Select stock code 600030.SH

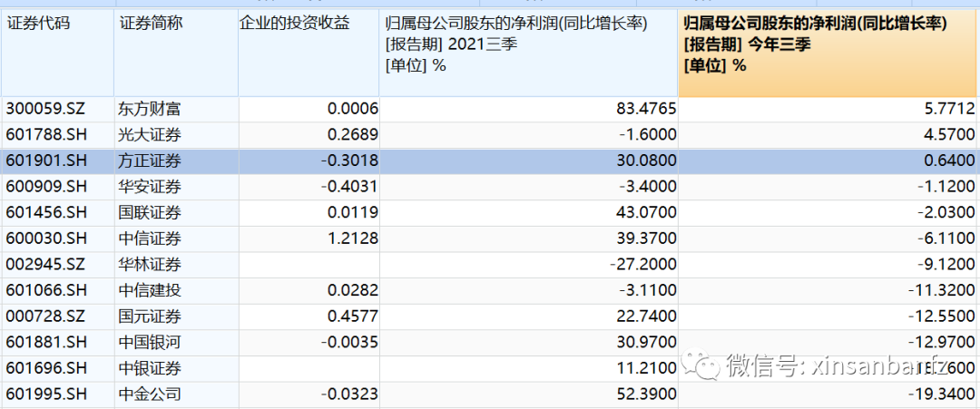pyautogui.click(x=45, y=239)
